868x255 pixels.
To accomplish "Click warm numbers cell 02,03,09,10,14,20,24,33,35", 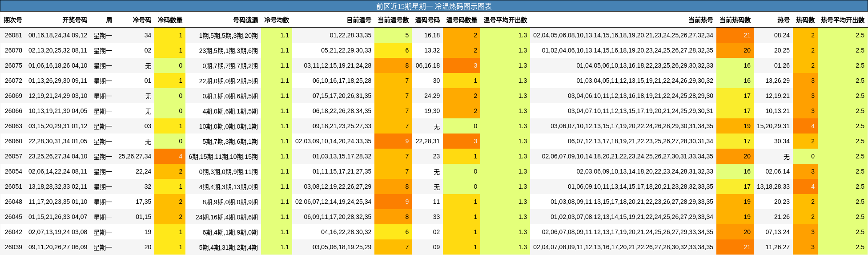I will tap(333, 141).
